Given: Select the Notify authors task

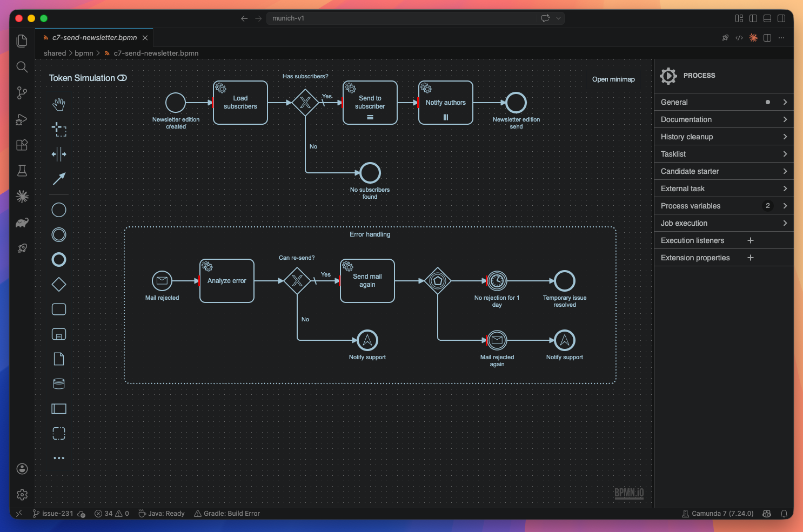Looking at the screenshot, I should (x=446, y=103).
